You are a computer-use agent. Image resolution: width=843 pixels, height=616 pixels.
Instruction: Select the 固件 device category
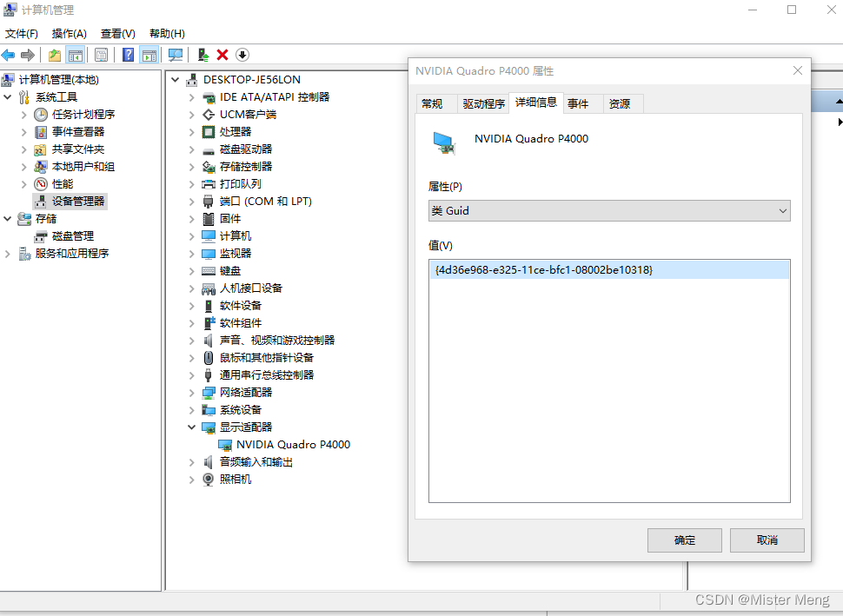click(230, 219)
